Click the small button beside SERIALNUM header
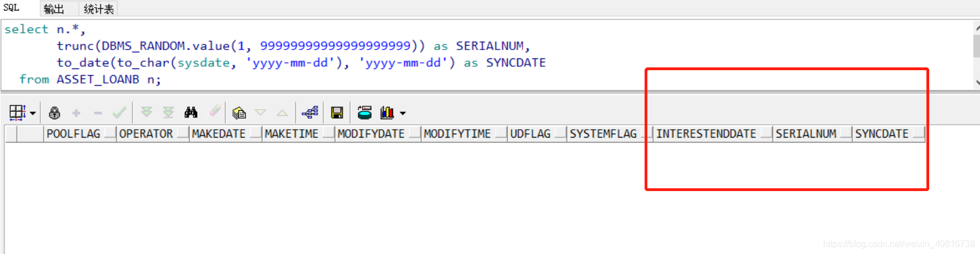Viewport: 980px width, 254px height. pos(846,134)
